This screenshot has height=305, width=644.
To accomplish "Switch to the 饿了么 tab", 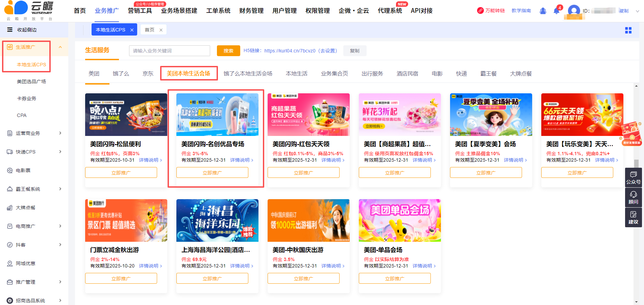I will (x=121, y=73).
